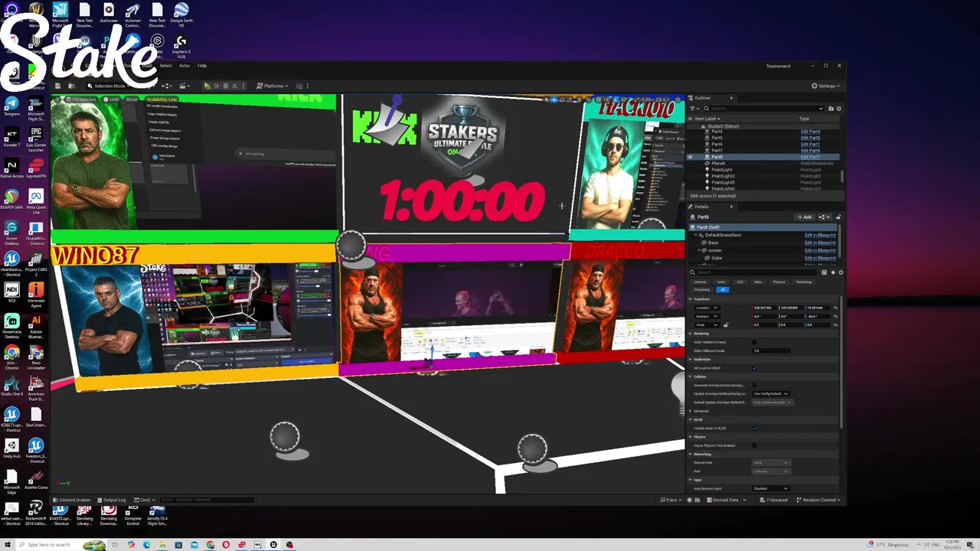Open the editor Settings dropdown at top right
Screen dimensions: 980x551
825,86
